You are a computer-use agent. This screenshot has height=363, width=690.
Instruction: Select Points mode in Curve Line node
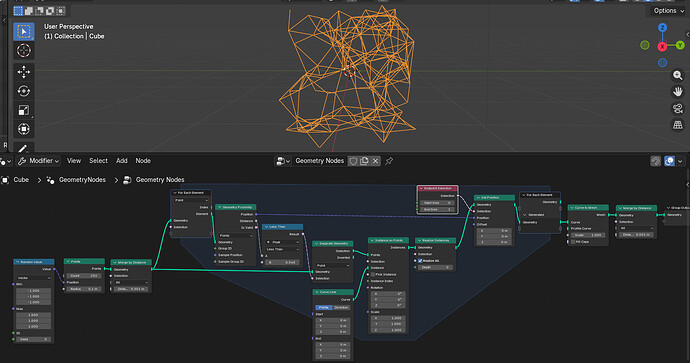tap(323, 307)
